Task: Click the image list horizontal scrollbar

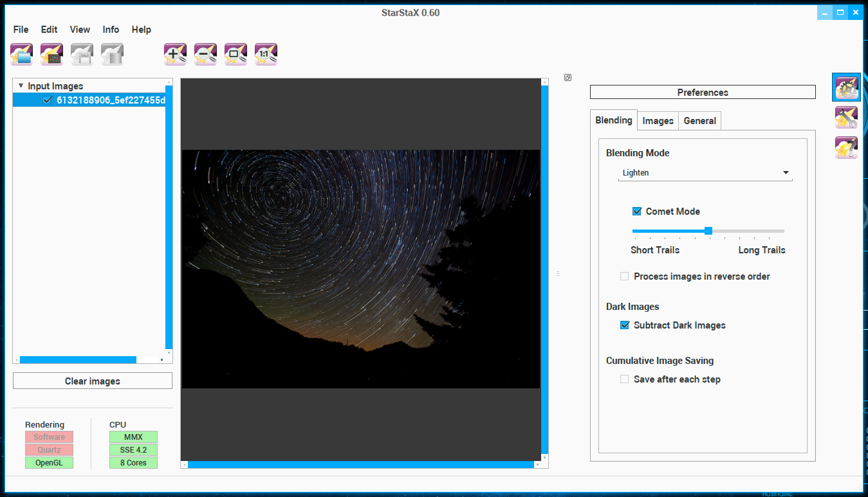Action: [78, 360]
